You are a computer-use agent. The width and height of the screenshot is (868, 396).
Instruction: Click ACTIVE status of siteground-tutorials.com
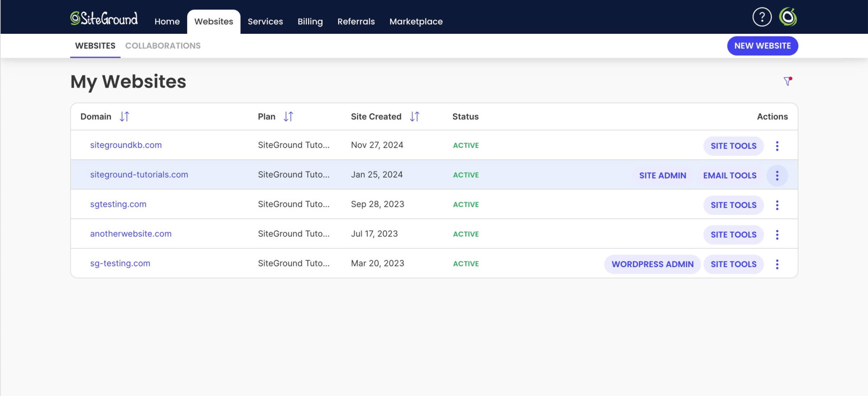[x=466, y=175]
